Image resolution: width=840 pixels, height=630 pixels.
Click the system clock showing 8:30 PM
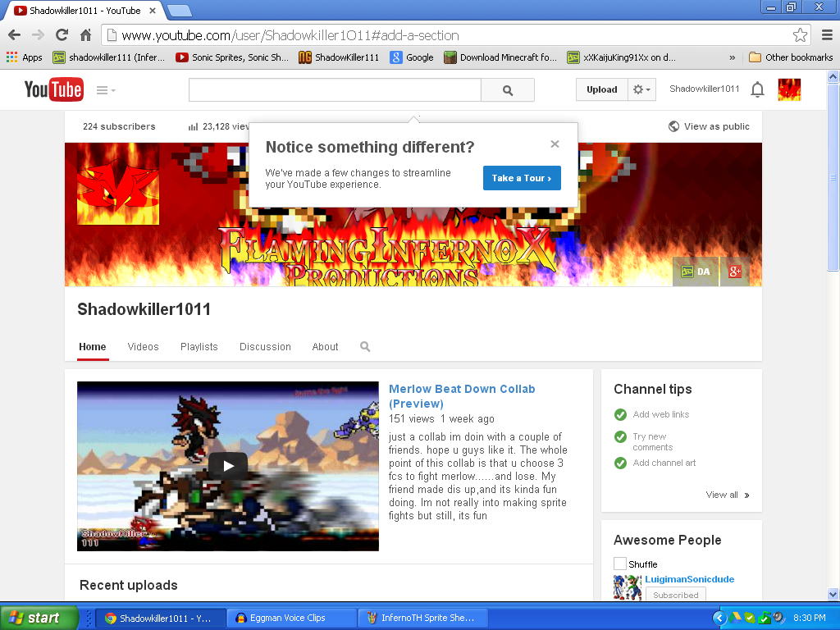(810, 618)
